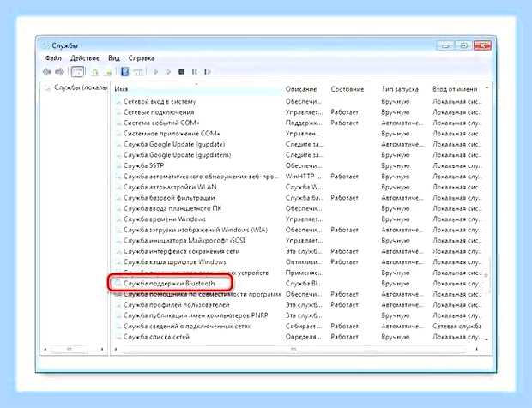532x408 pixels.
Task: Click gear icon of Сетевые подключения row
Action: pos(118,112)
